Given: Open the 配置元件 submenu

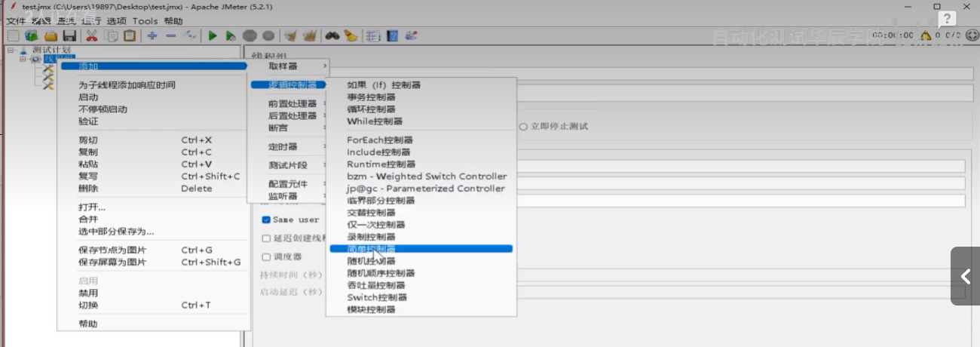Looking at the screenshot, I should tap(288, 183).
